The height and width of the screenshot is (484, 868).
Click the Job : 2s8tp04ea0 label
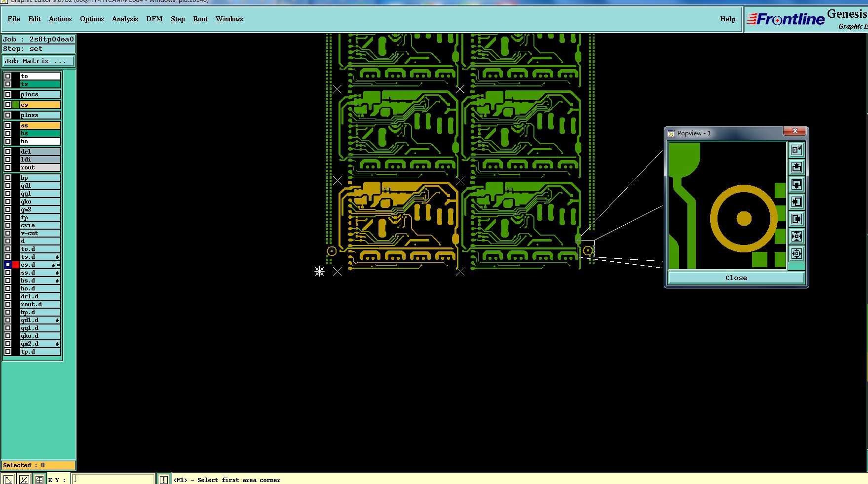click(x=38, y=39)
